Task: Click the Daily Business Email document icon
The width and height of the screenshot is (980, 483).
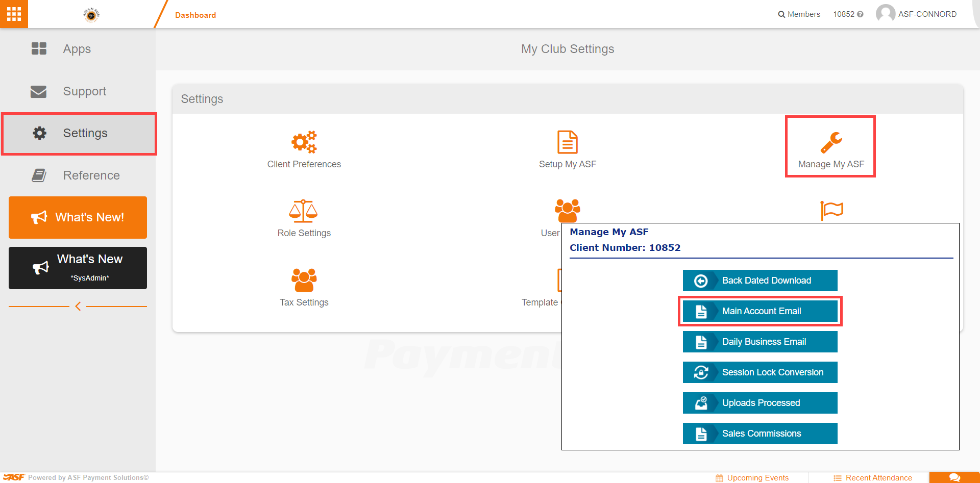Action: point(701,342)
